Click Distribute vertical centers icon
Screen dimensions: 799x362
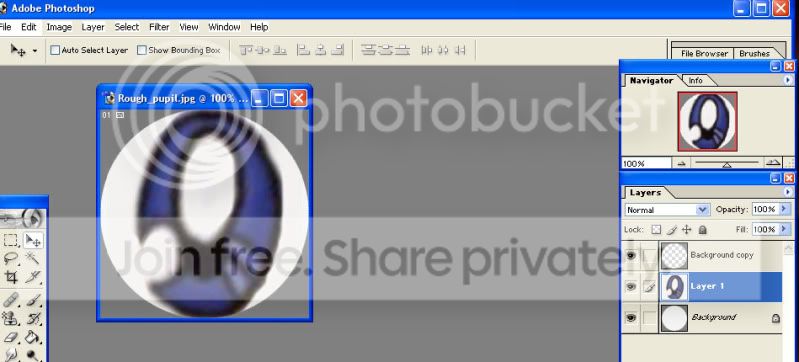click(x=386, y=50)
